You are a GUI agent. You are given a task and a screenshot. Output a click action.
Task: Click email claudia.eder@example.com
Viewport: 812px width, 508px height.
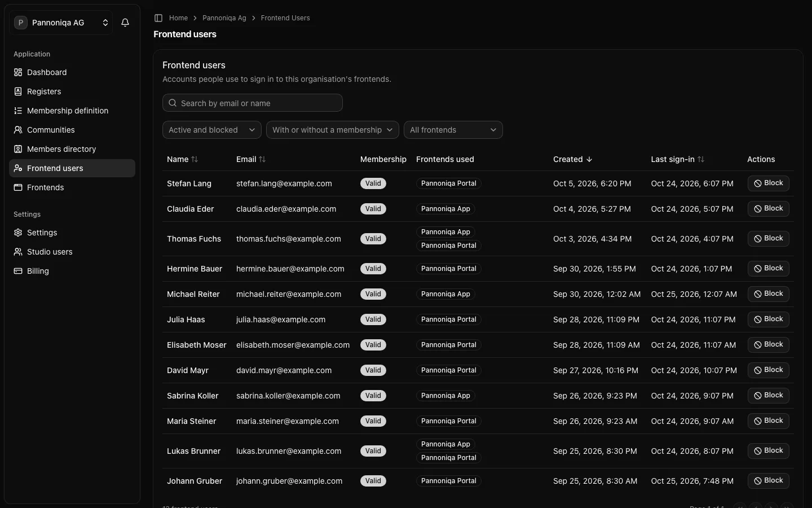tap(286, 209)
